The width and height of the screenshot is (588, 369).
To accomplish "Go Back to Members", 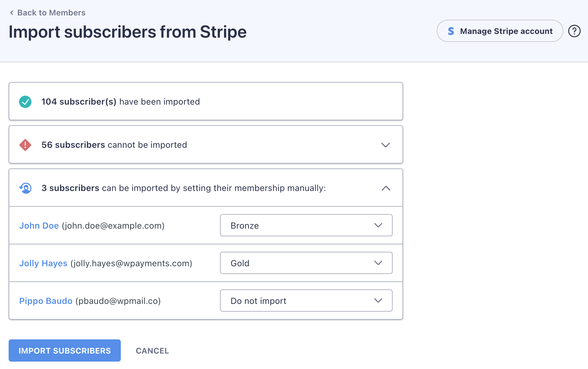I will pos(51,13).
